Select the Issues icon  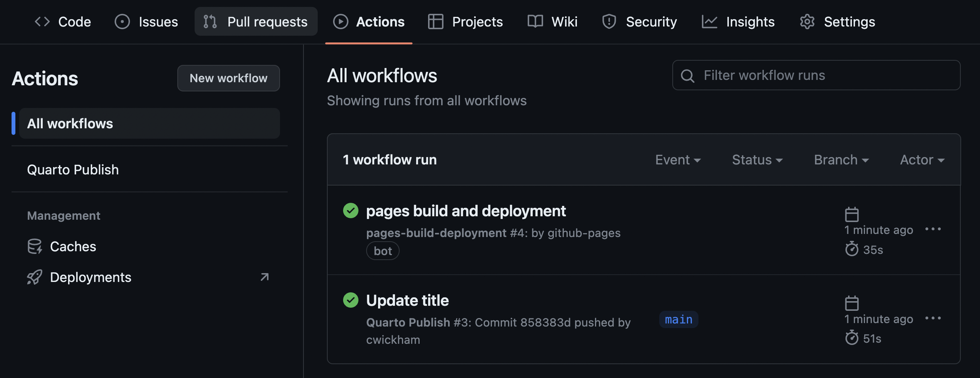point(122,22)
